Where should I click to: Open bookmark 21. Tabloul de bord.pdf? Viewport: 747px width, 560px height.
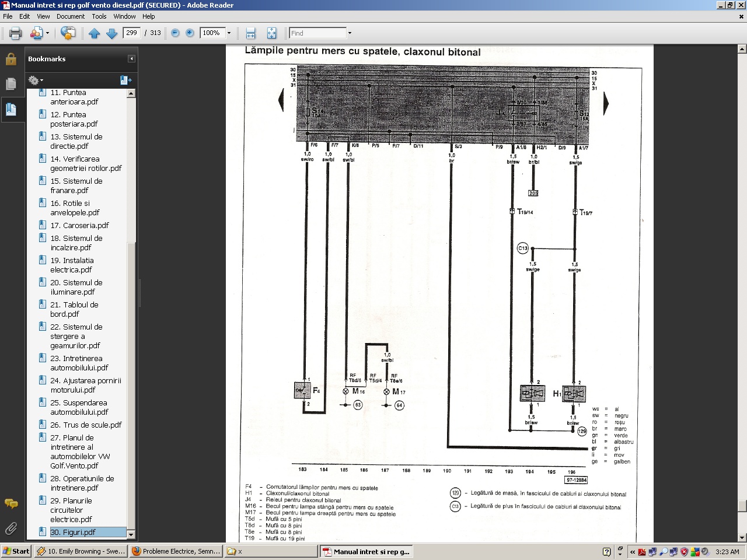pyautogui.click(x=74, y=309)
